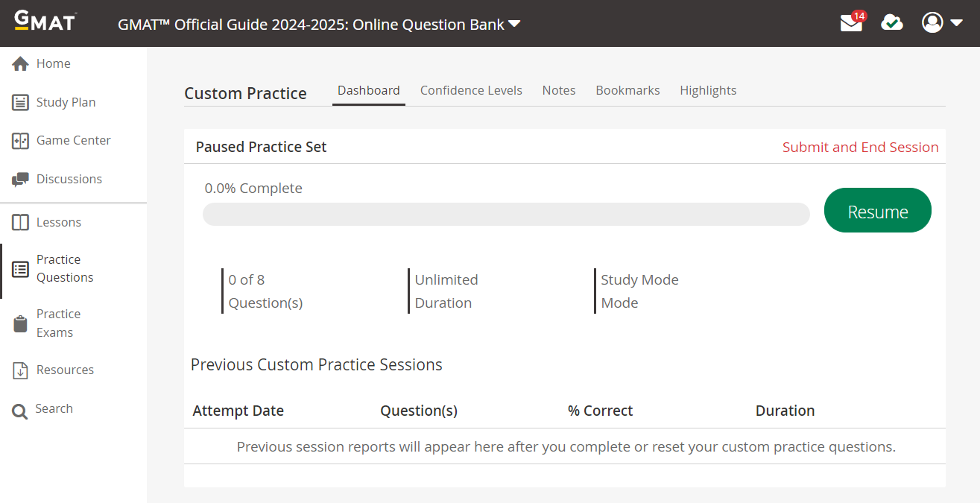Click the Submit and End Session link
The image size is (980, 503).
pos(860,148)
